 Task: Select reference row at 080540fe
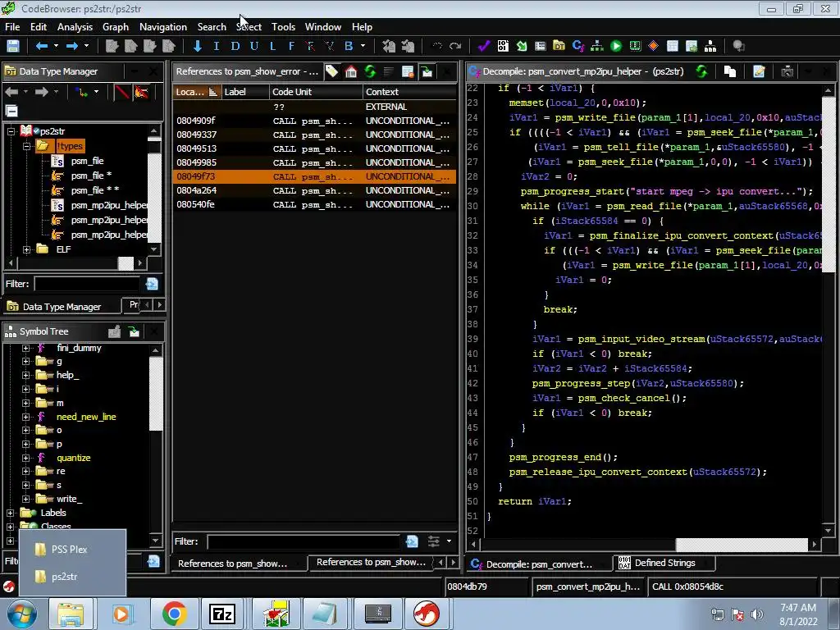point(314,204)
